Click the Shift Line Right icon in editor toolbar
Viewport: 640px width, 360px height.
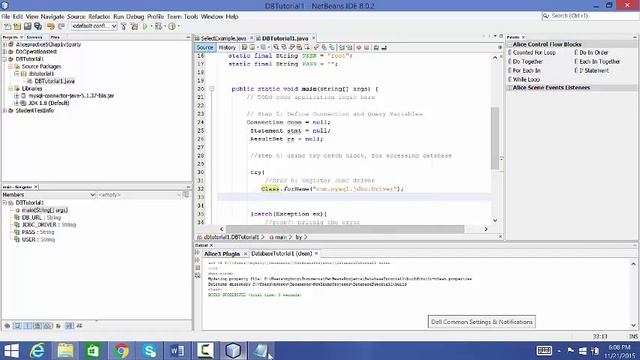(x=349, y=48)
